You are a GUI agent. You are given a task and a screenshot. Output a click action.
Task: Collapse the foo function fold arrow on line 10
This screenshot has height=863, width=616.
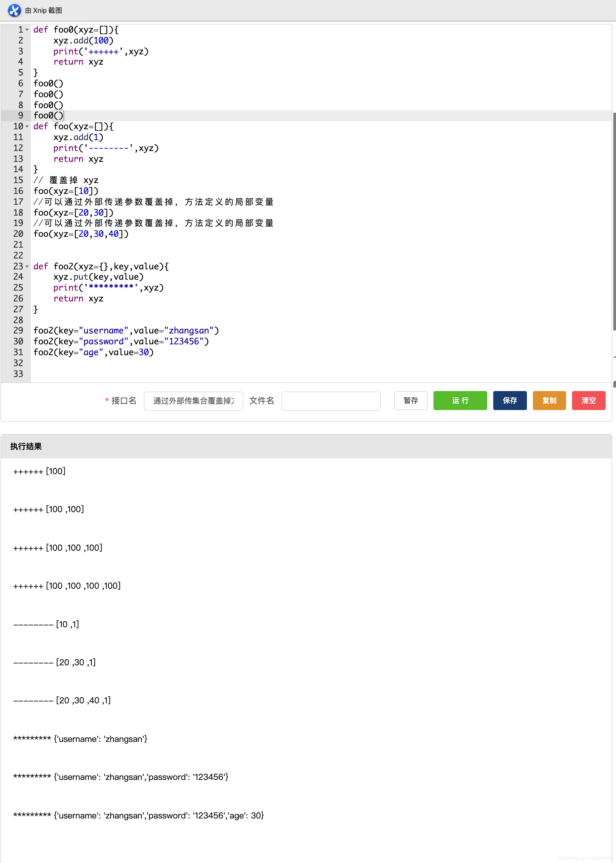(27, 126)
